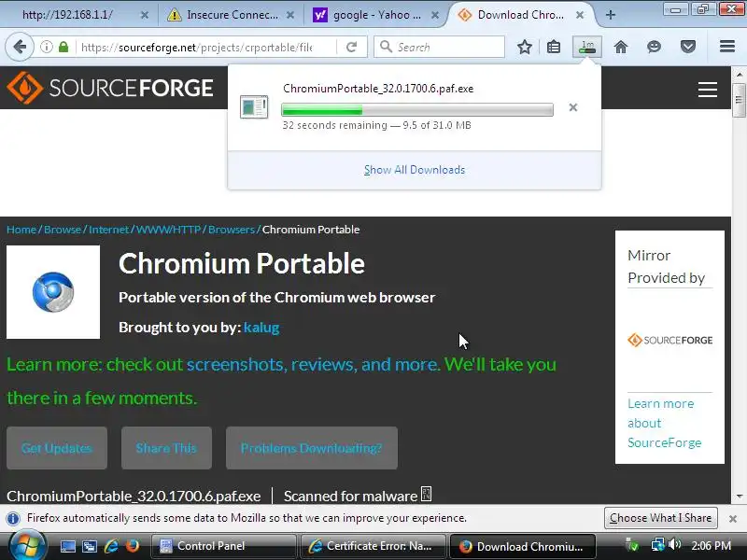The height and width of the screenshot is (560, 747).
Task: Click the downloading file's icon in the panel
Action: point(254,107)
